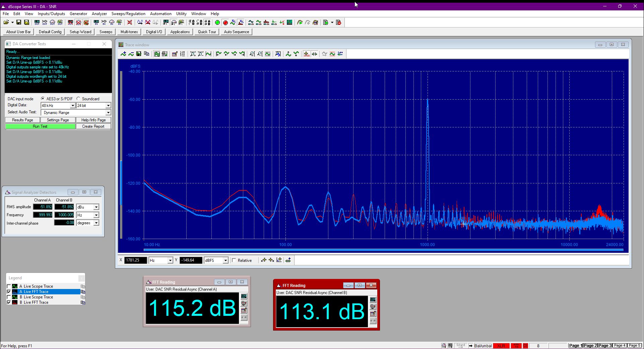Toggle the Relative checkbox
The image size is (644, 349).
click(234, 260)
